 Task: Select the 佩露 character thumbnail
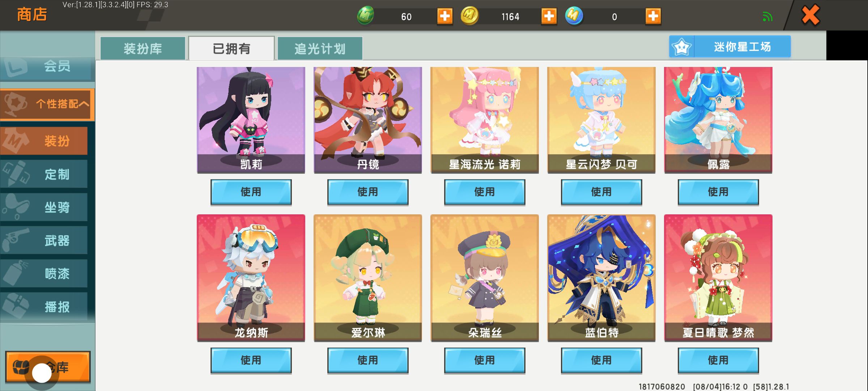(x=718, y=120)
